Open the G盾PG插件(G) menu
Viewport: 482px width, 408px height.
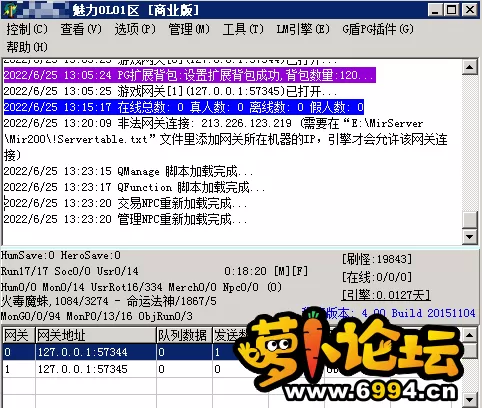[x=378, y=29]
